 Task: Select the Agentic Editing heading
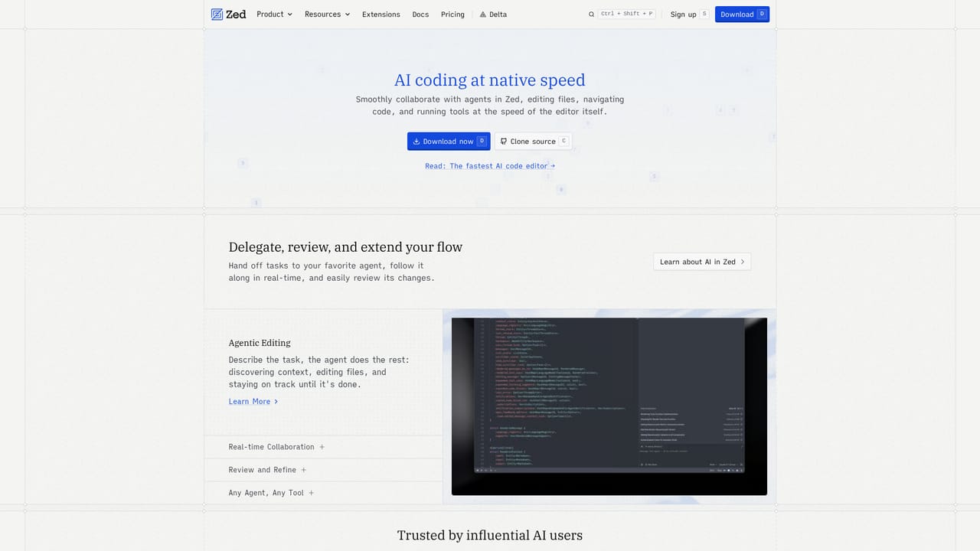click(260, 343)
